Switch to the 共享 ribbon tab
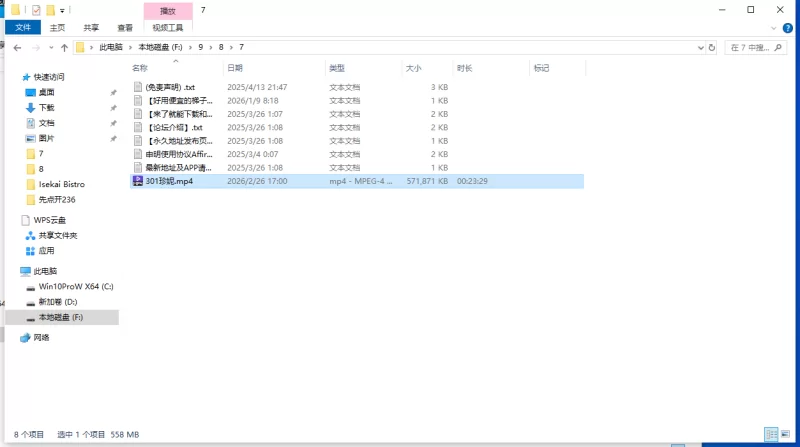800x447 pixels. [91, 28]
